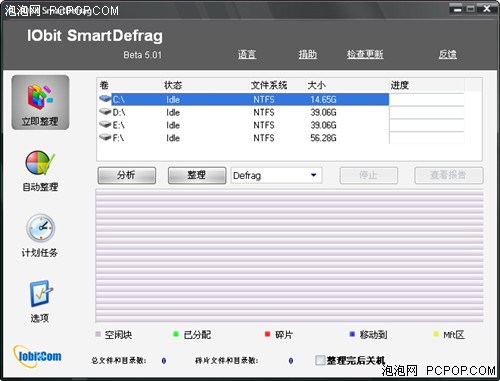This screenshot has width=500, height=381.
Task: Click the disk map block area
Action: click(x=289, y=256)
